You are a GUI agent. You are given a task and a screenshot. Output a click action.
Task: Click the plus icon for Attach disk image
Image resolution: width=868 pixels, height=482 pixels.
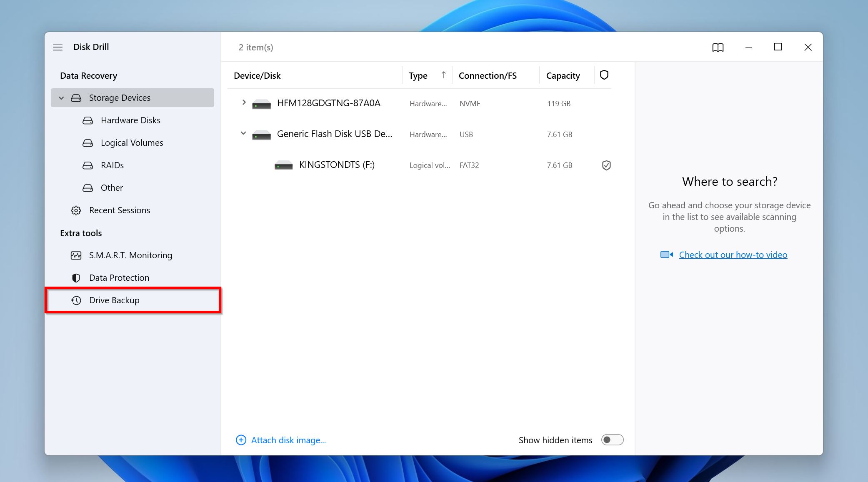tap(241, 440)
